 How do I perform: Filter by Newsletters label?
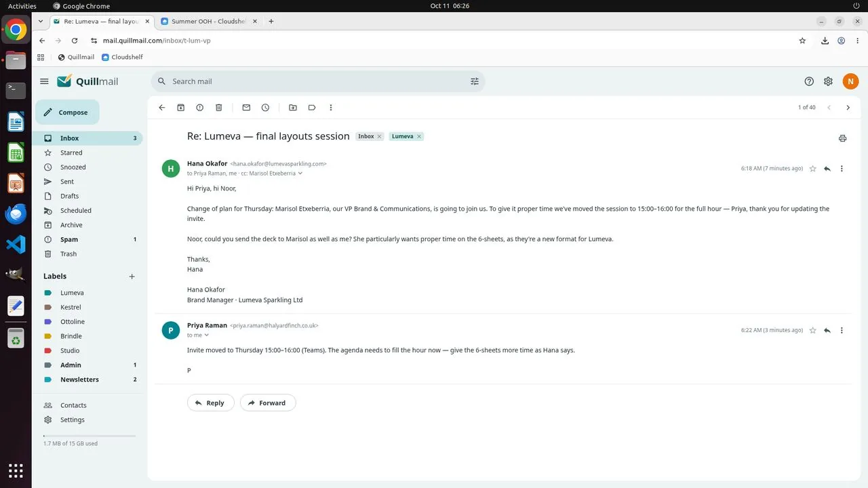point(88,380)
